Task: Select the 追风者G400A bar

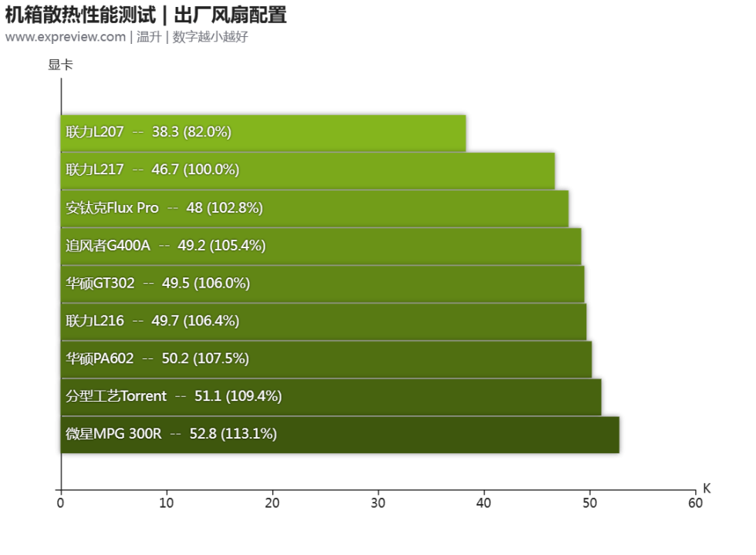Action: point(320,246)
